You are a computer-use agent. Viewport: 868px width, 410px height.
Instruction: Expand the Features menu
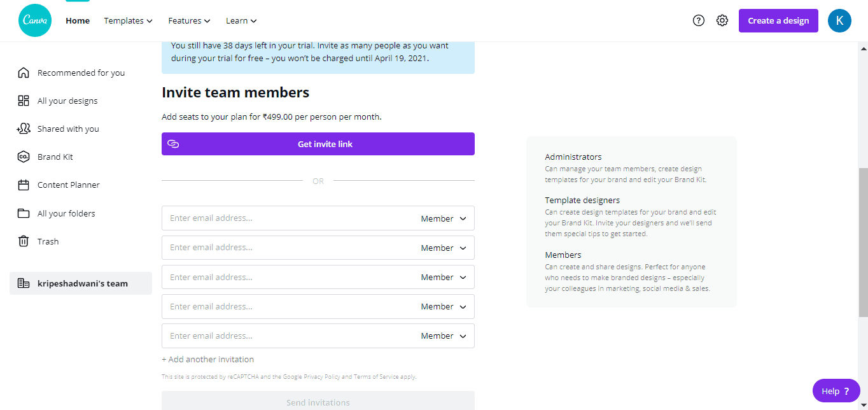pyautogui.click(x=189, y=20)
